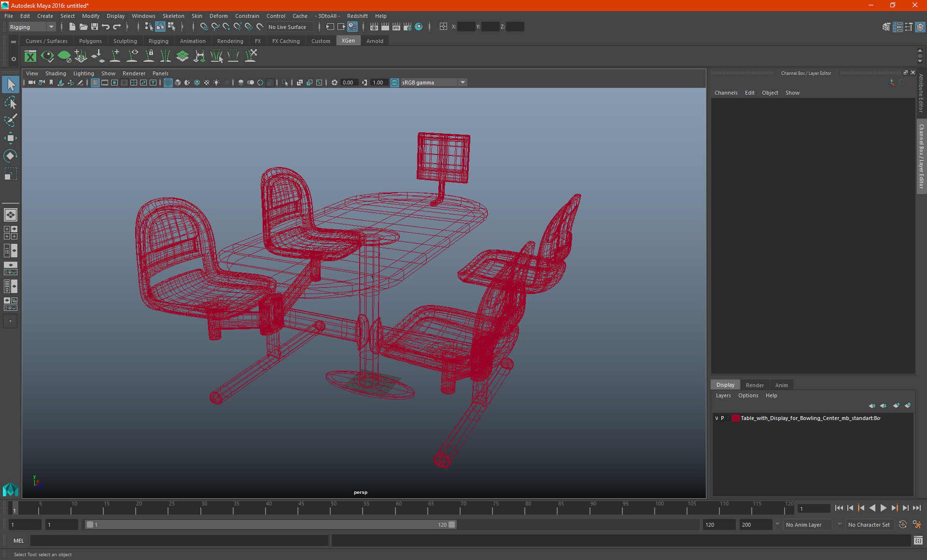Click the IPR render icon
Screen dimensions: 927x560
396,27
